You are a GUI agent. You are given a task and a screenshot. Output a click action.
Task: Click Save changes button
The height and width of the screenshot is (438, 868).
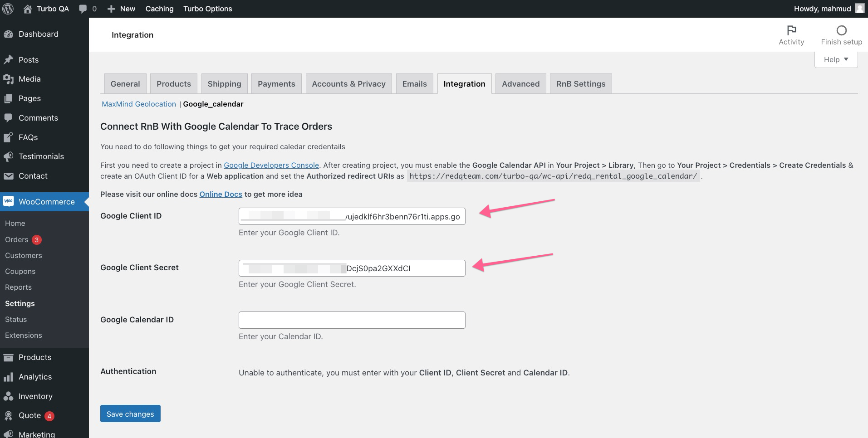pos(130,414)
